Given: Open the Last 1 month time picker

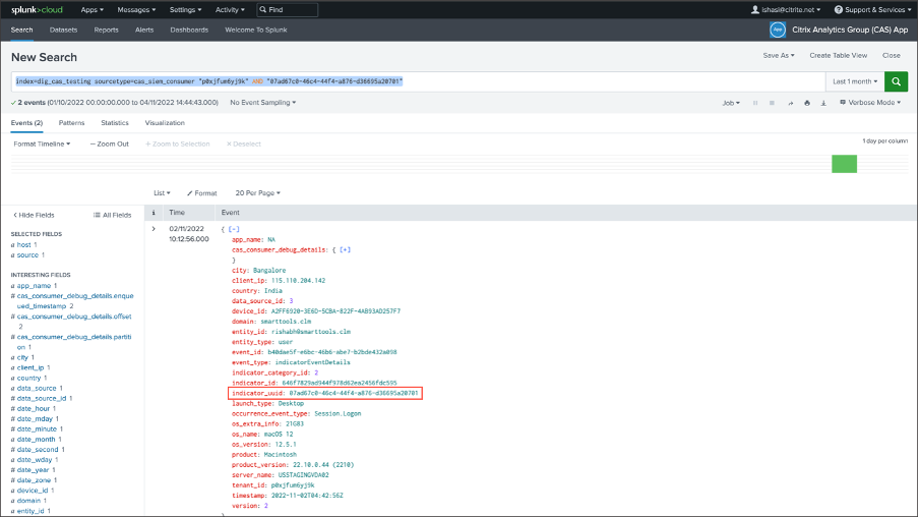Looking at the screenshot, I should tap(855, 81).
